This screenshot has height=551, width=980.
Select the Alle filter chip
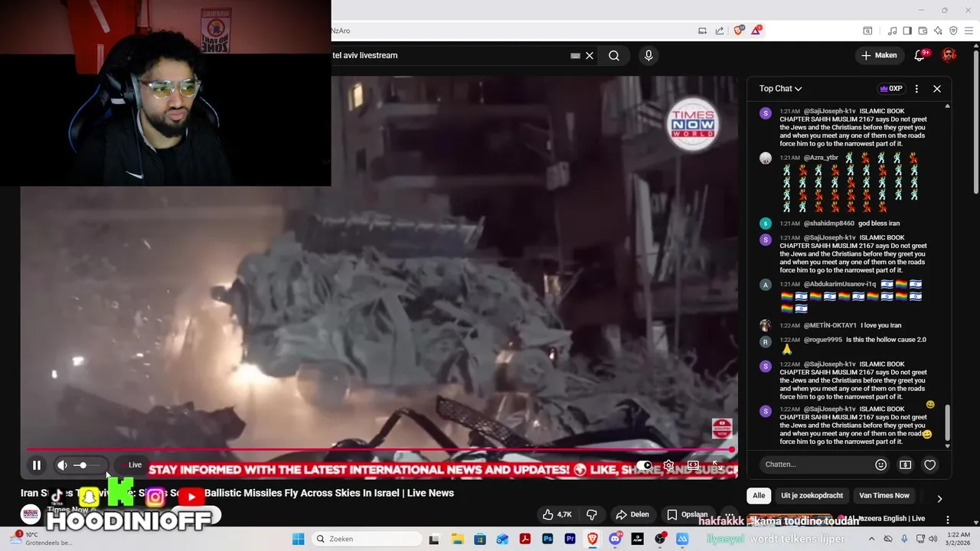click(759, 496)
